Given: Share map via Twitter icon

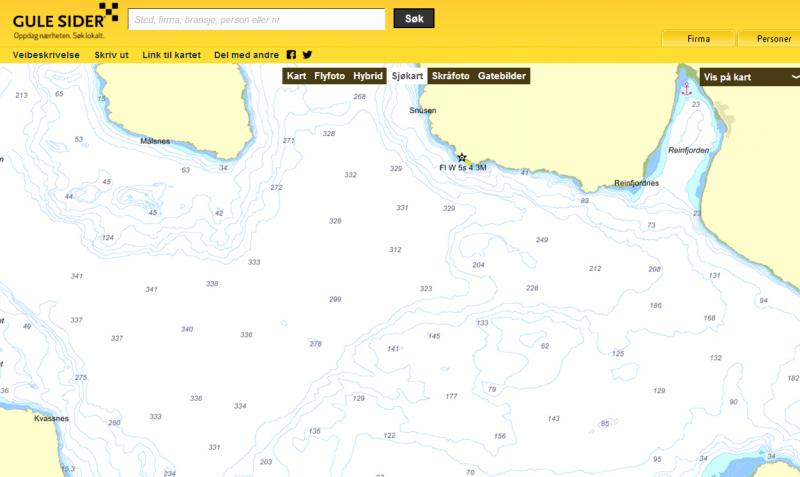Looking at the screenshot, I should click(x=307, y=55).
